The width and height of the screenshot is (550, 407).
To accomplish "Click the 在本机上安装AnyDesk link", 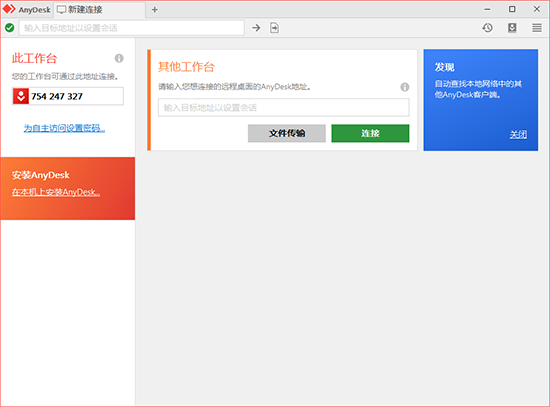I will pyautogui.click(x=56, y=192).
